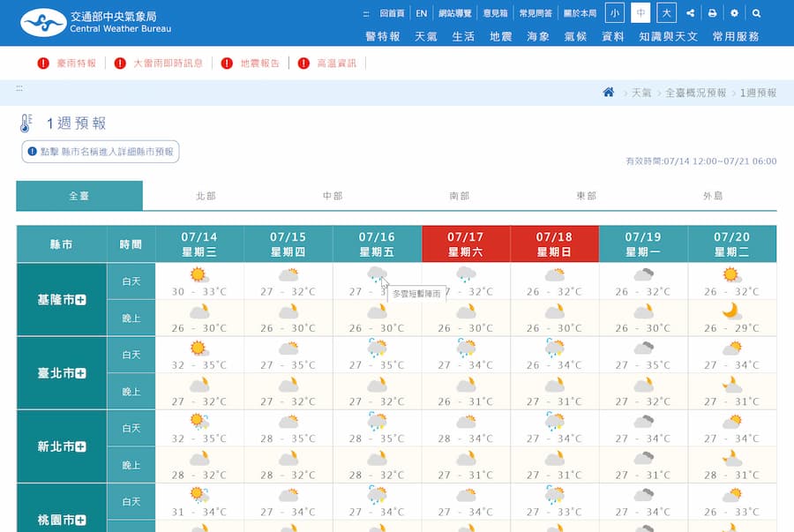Set font size to small 小
This screenshot has width=794, height=532.
pyautogui.click(x=614, y=13)
